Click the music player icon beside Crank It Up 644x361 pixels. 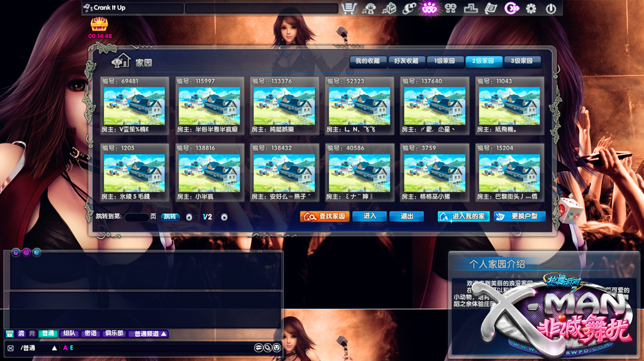[x=87, y=8]
